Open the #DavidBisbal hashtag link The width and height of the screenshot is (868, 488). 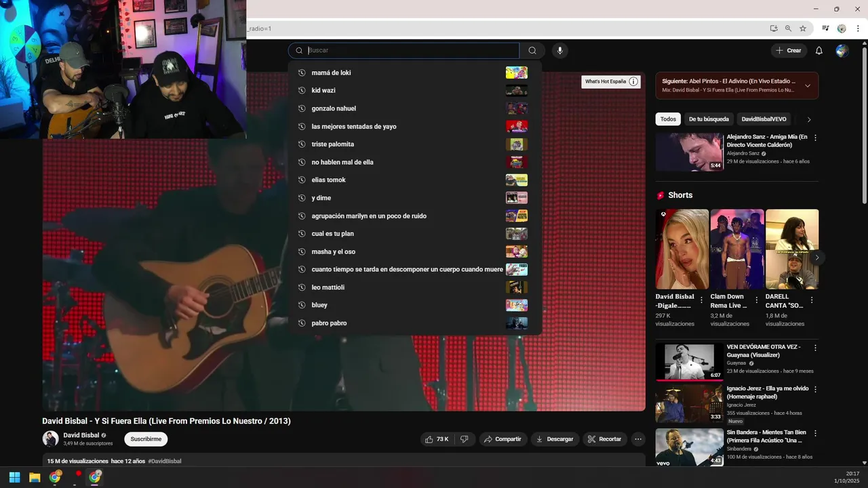click(165, 461)
